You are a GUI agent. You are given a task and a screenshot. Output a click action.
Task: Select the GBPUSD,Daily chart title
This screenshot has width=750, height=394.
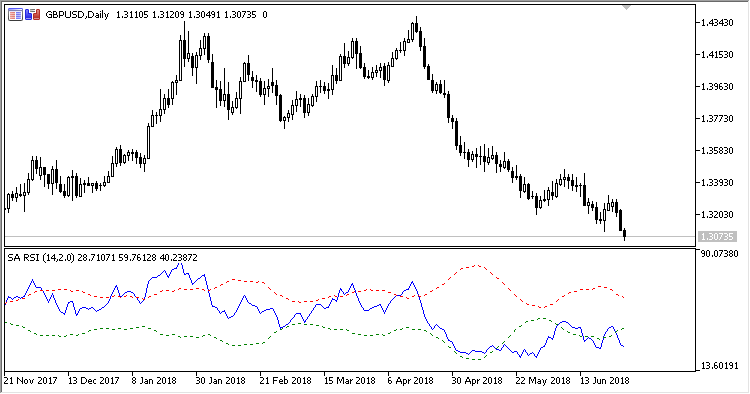click(x=77, y=15)
